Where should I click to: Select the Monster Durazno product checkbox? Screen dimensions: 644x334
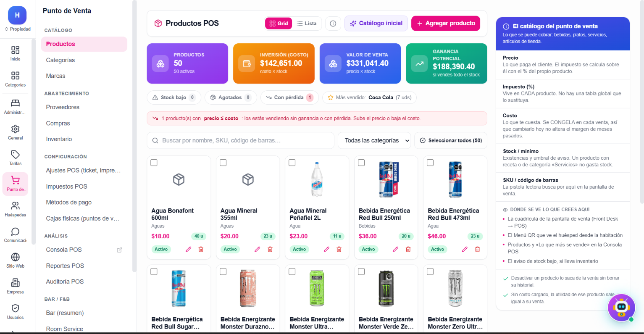(x=223, y=272)
